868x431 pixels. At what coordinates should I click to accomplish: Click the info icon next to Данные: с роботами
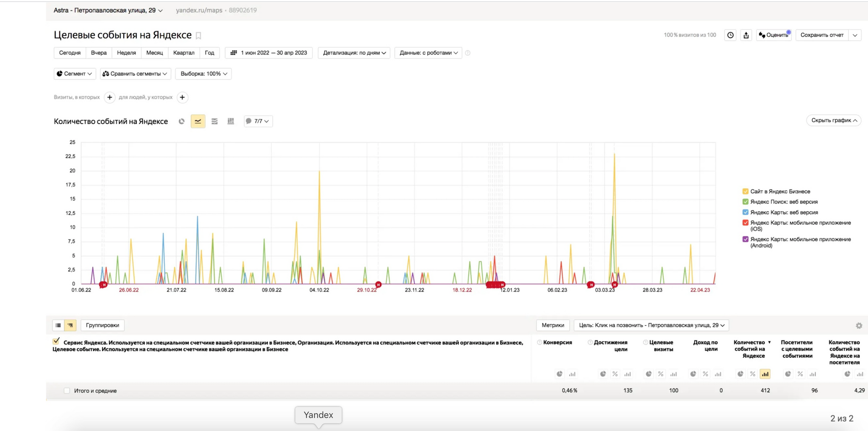click(x=468, y=53)
